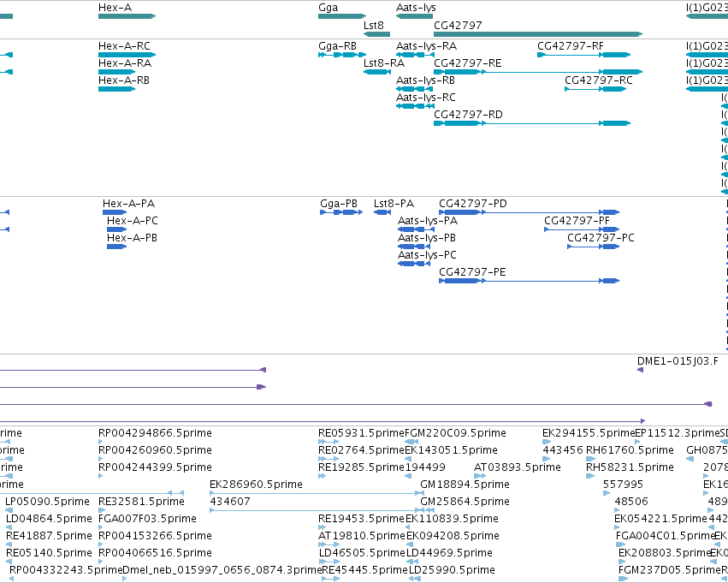Select the CG42797-RE transcript
This screenshot has width=728, height=583.
coord(538,72)
